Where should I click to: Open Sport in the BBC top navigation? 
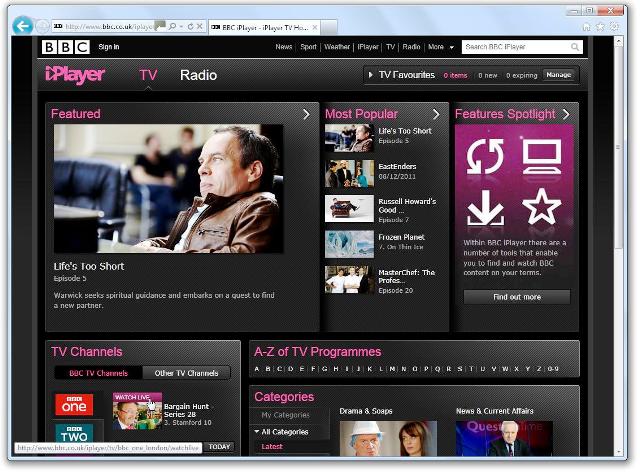[x=309, y=47]
